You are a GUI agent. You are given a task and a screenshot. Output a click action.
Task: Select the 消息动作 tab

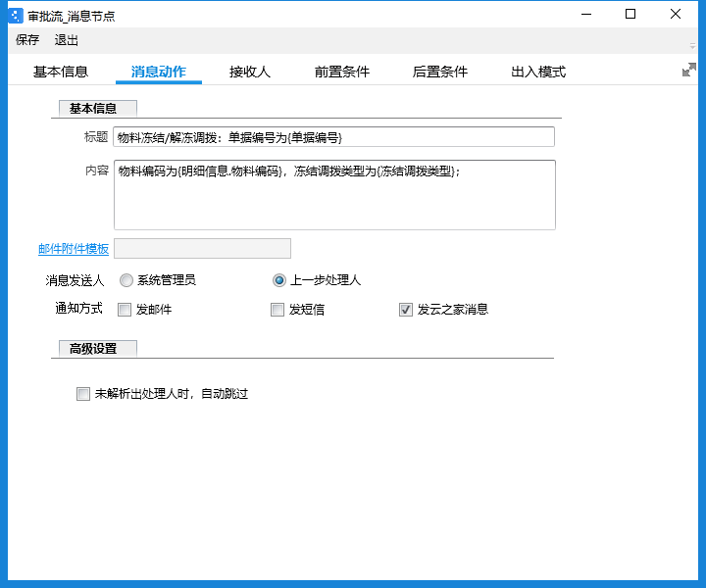pos(159,72)
